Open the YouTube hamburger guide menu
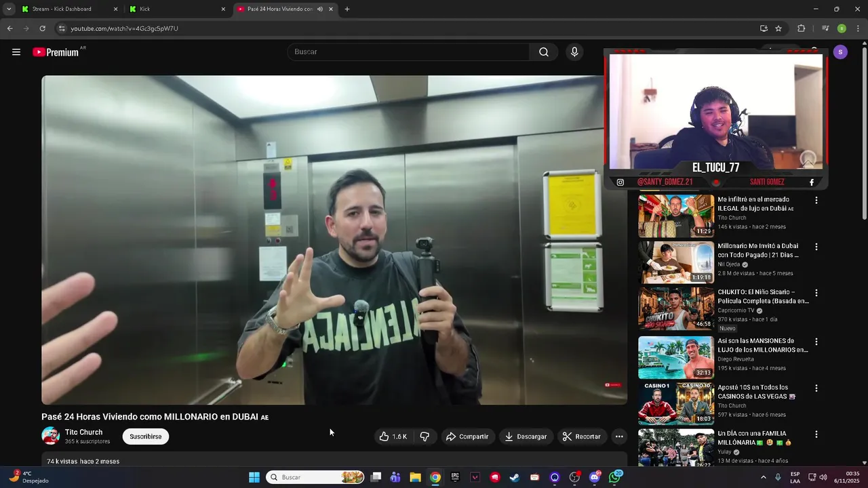Image resolution: width=868 pixels, height=488 pixels. tap(16, 52)
